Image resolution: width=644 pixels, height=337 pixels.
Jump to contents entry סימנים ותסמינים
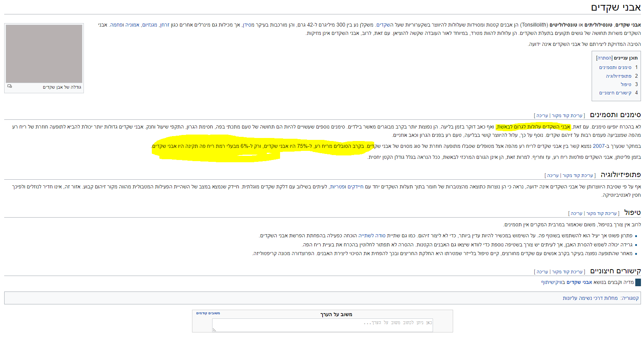coord(615,67)
